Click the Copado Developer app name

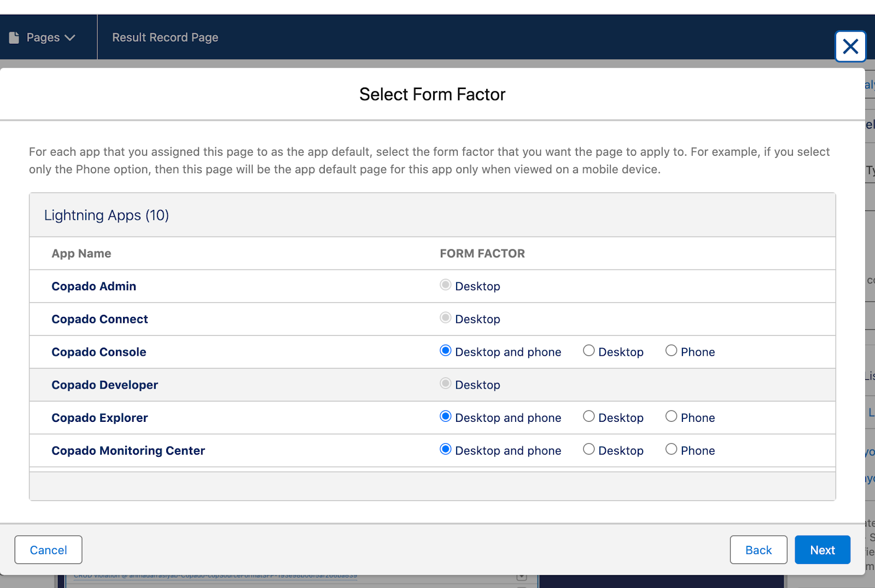point(104,385)
